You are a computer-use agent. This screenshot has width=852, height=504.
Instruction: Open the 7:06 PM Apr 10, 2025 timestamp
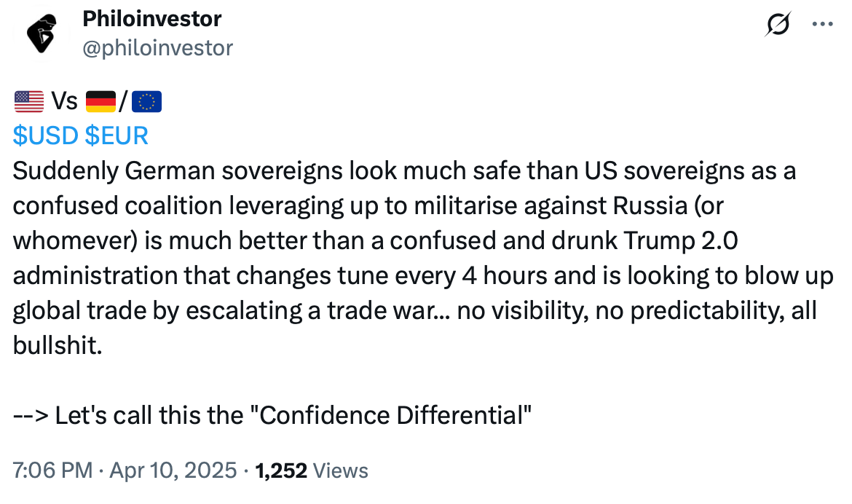[x=125, y=470]
